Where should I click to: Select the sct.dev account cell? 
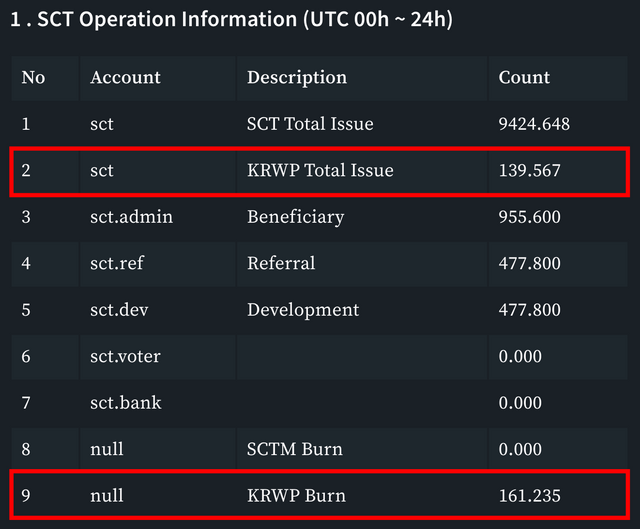point(119,310)
